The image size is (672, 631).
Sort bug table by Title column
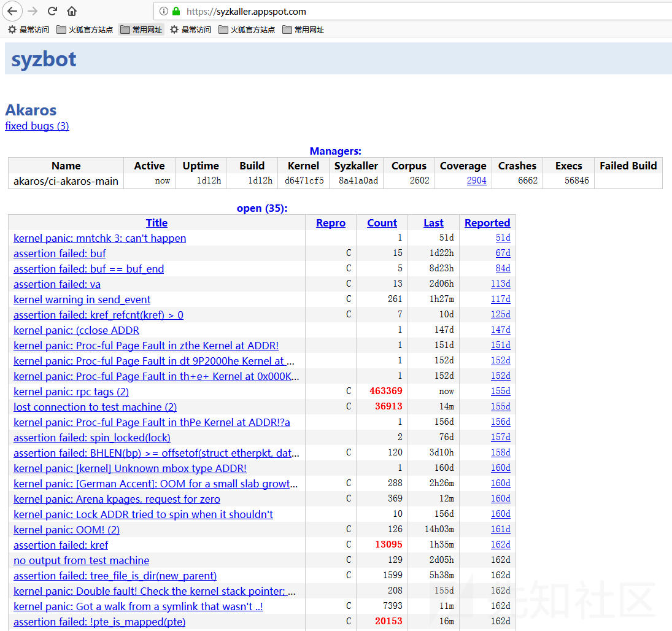coord(156,223)
